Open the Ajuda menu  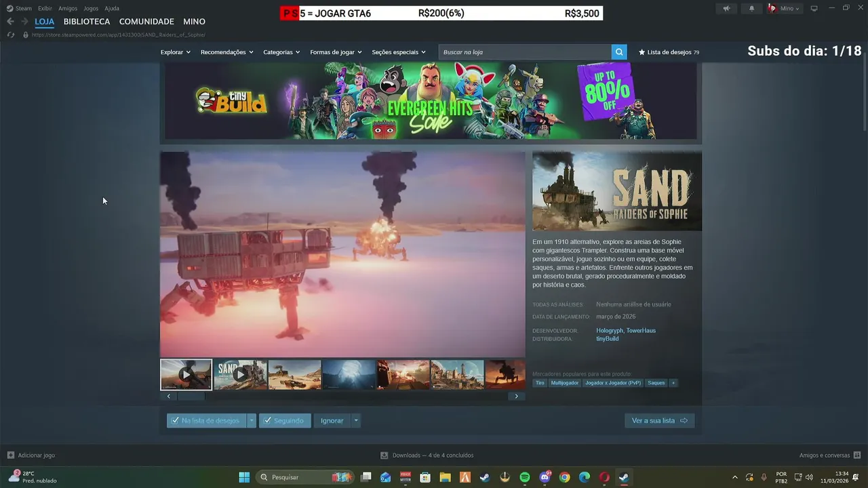(112, 8)
